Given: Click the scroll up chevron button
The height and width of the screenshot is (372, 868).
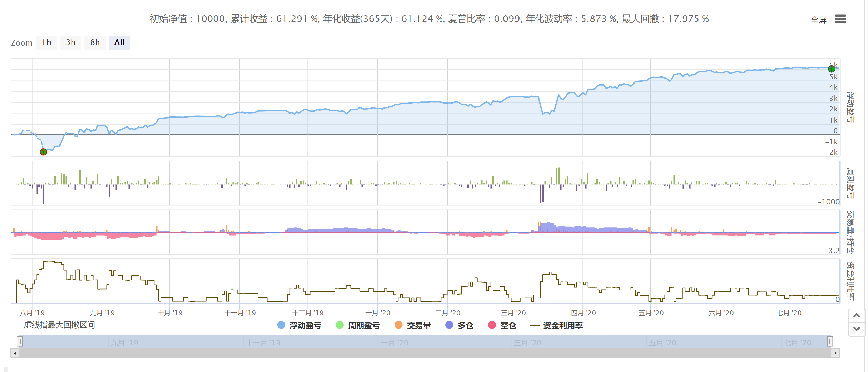Looking at the screenshot, I should click(x=856, y=316).
